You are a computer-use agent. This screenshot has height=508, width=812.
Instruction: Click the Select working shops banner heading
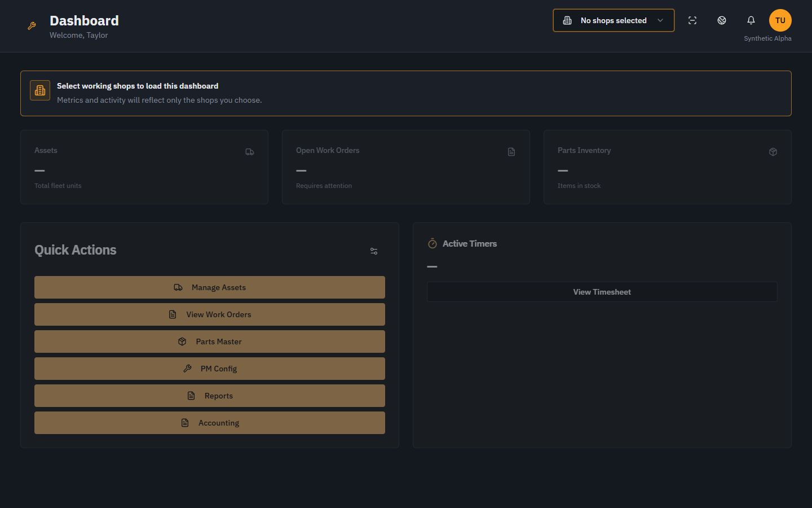(138, 86)
